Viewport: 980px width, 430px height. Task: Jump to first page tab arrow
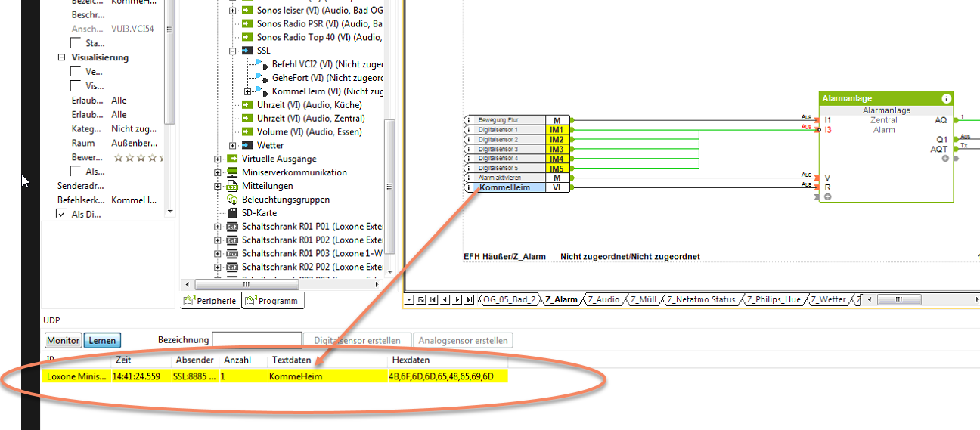[x=434, y=300]
